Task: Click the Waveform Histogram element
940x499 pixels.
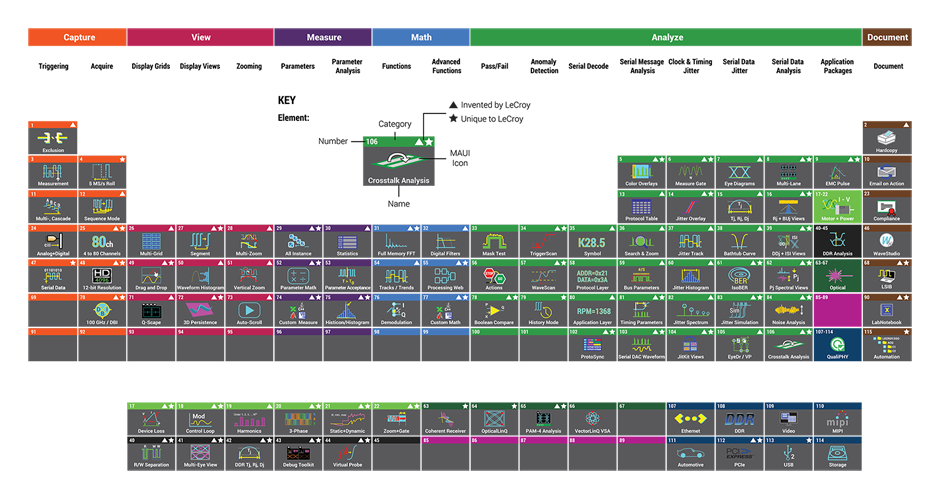Action: [200, 276]
